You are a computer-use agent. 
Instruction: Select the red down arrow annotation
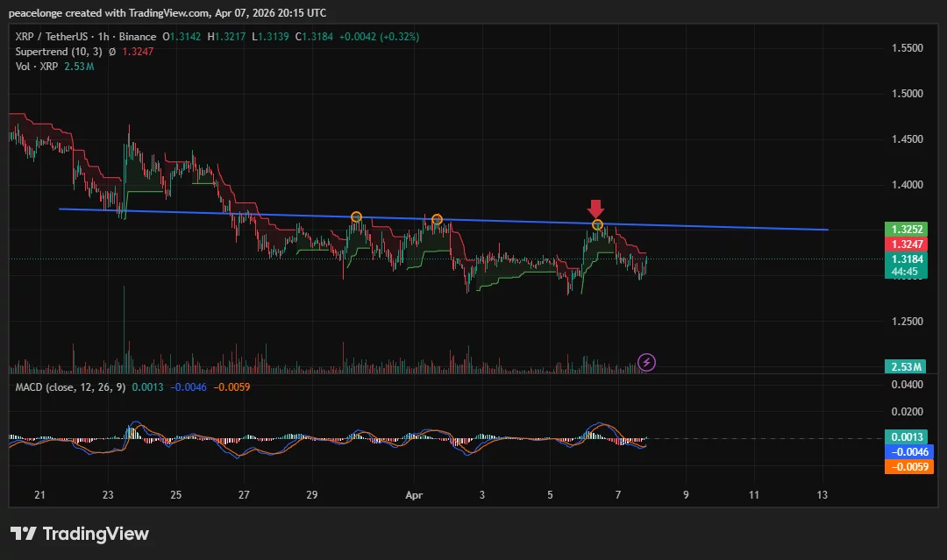[595, 209]
